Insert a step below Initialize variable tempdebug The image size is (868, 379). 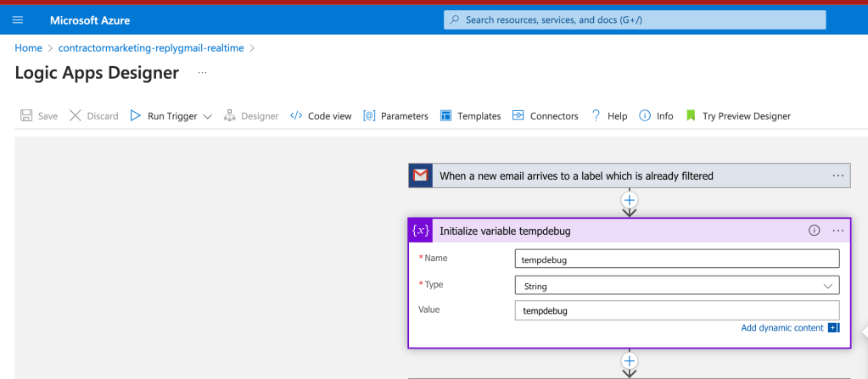630,361
